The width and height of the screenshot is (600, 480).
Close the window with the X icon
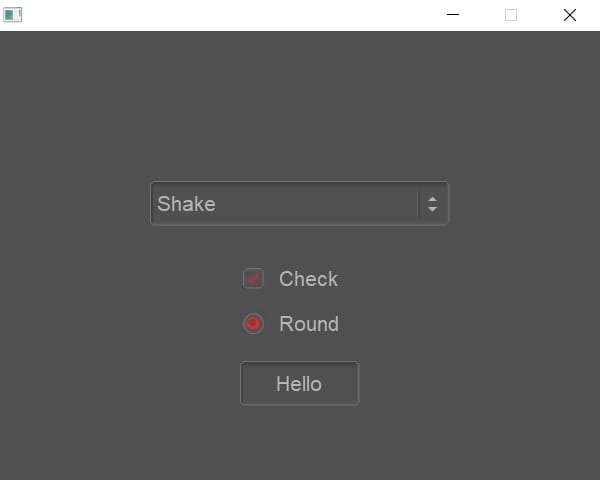coord(570,15)
